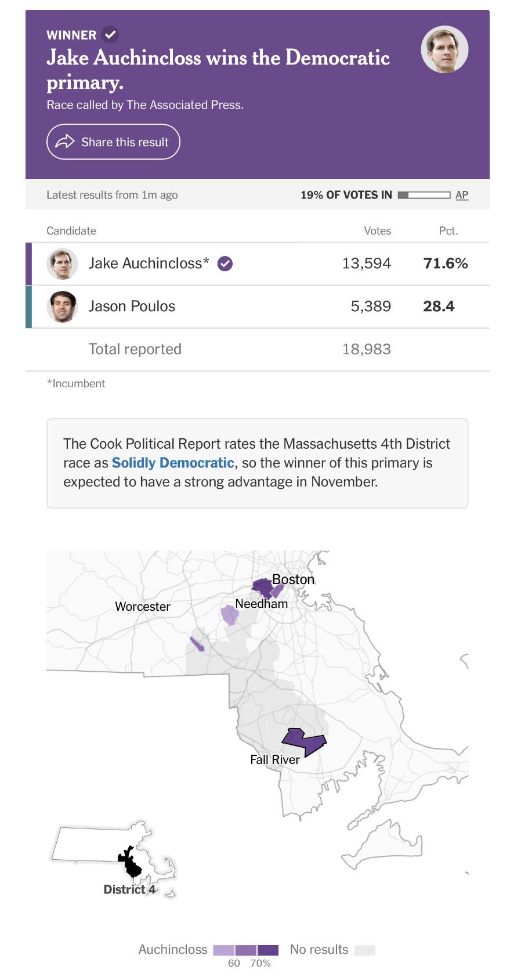Image resolution: width=521 pixels, height=980 pixels.
Task: Select the Fall River region on map
Action: point(304,741)
